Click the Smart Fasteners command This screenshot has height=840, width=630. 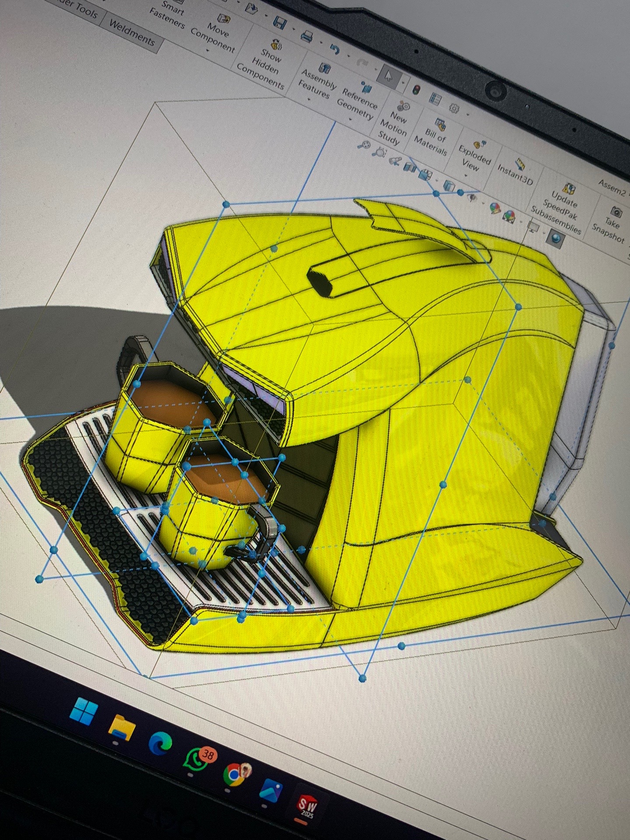tap(168, 14)
